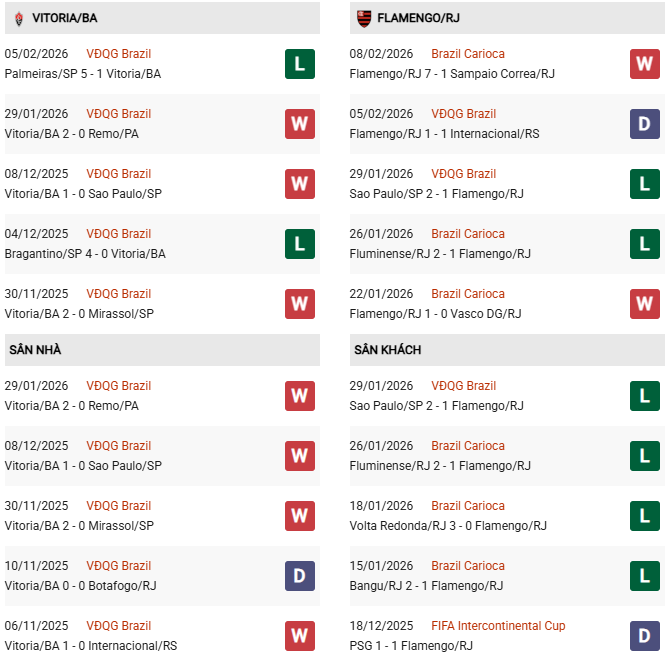Click the L badge for Palmeiras/SP 5-1 Vitoria/BA
Viewport: 666px width, 659px height.
coord(299,64)
